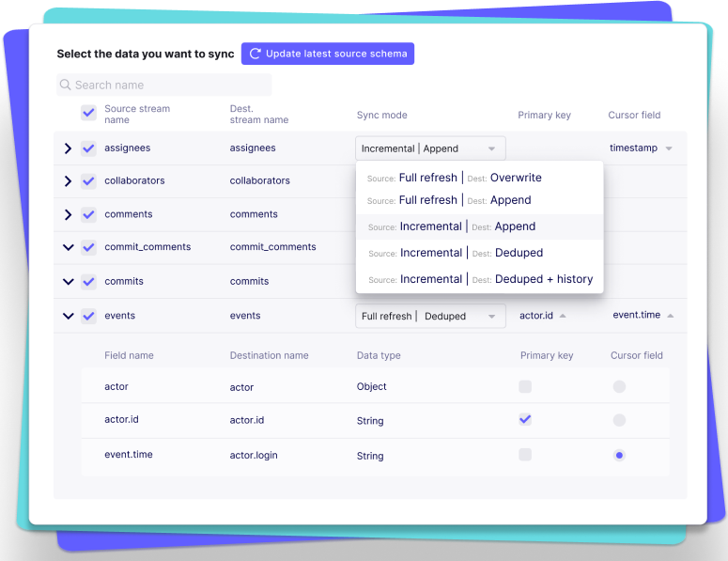Click Update latest source schema button
Image resolution: width=728 pixels, height=561 pixels.
tap(327, 54)
